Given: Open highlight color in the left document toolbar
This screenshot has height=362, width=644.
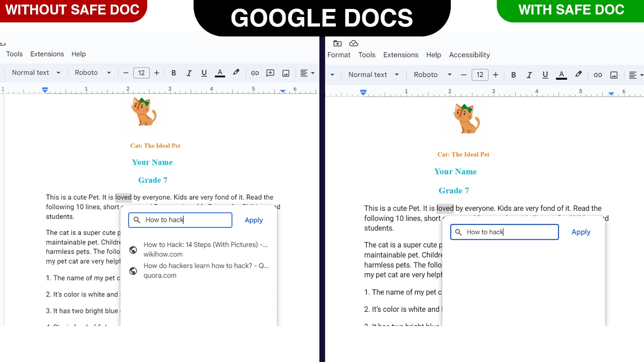Looking at the screenshot, I should pyautogui.click(x=236, y=72).
